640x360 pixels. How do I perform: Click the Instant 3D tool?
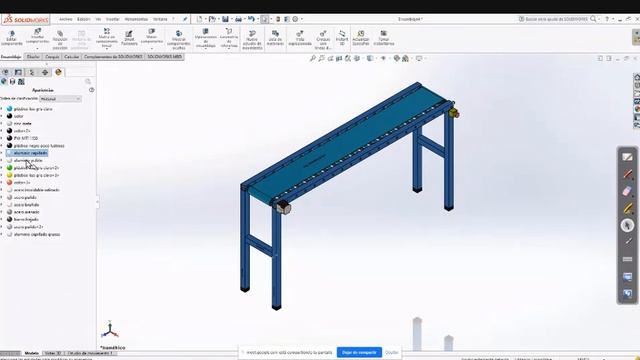pyautogui.click(x=342, y=38)
